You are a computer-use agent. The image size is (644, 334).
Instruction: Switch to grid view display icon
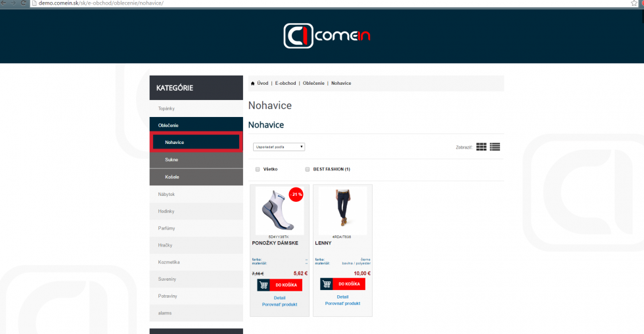click(481, 147)
